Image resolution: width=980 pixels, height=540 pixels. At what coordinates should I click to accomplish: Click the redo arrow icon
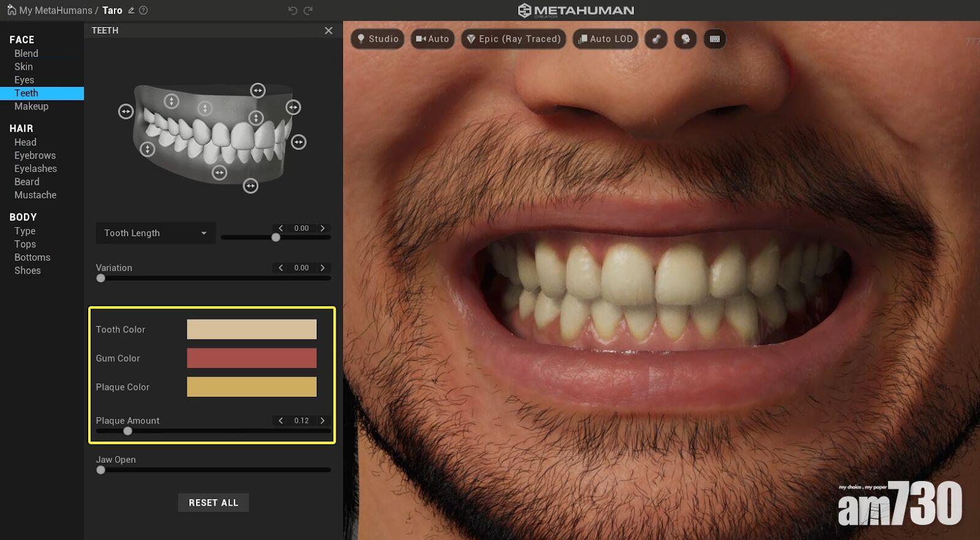pos(308,10)
